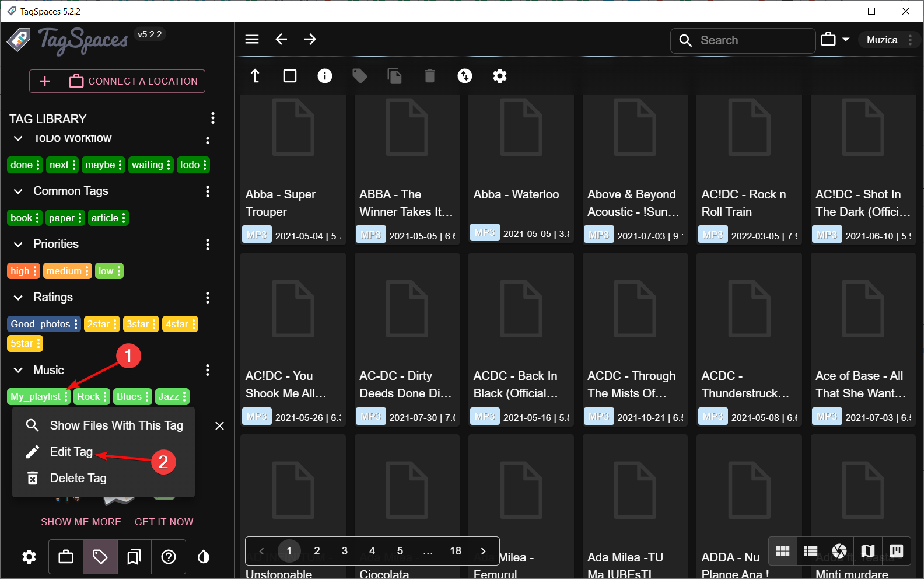Open the Muzica location options menu

910,40
